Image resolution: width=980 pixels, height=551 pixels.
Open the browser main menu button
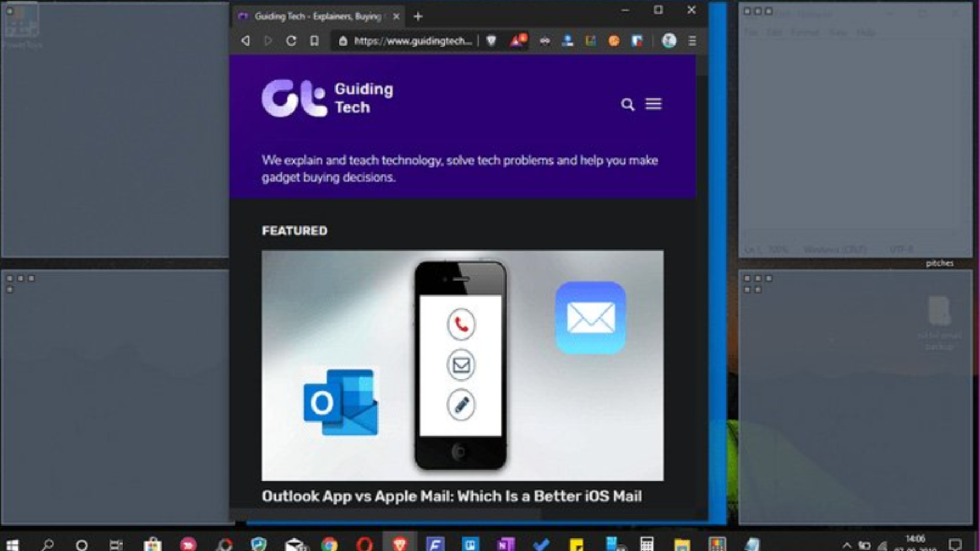(x=692, y=41)
